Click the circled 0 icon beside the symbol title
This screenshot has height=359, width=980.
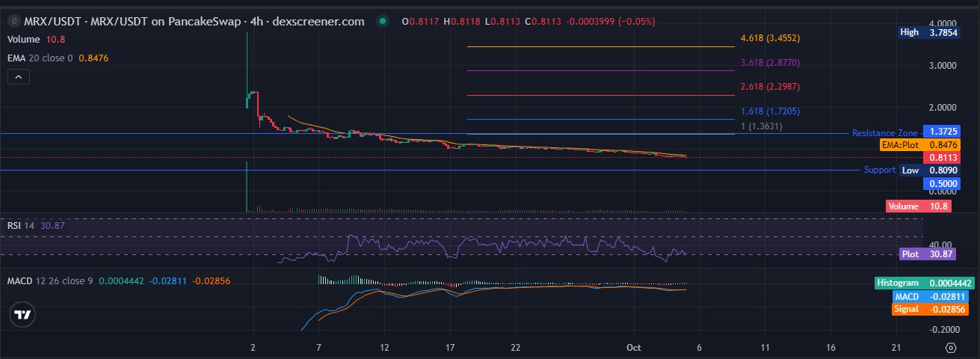(13, 22)
